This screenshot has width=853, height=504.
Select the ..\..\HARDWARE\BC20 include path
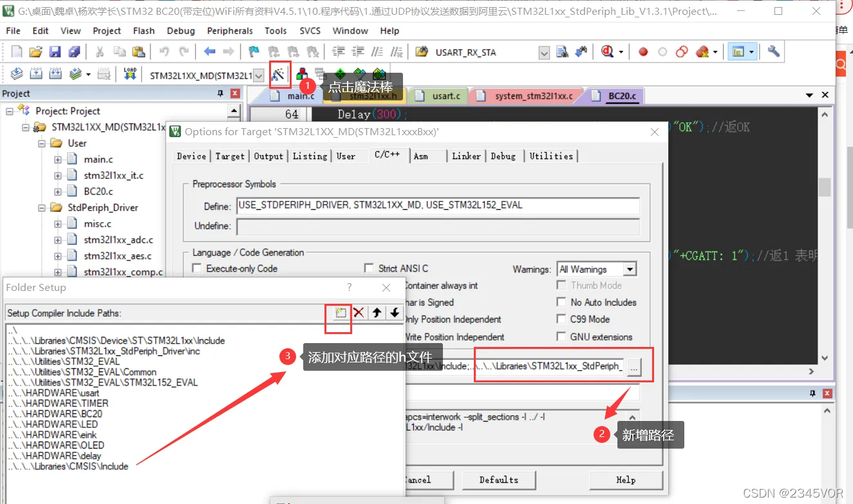pyautogui.click(x=55, y=414)
